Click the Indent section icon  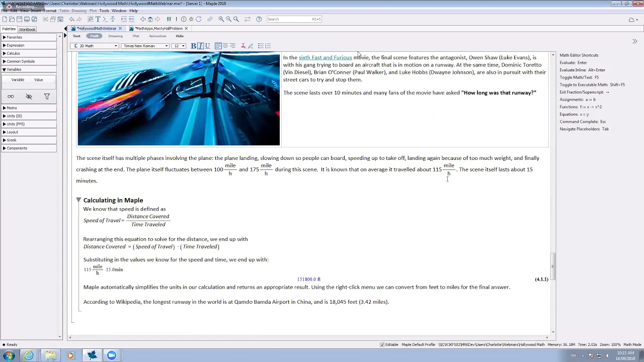tap(124, 19)
